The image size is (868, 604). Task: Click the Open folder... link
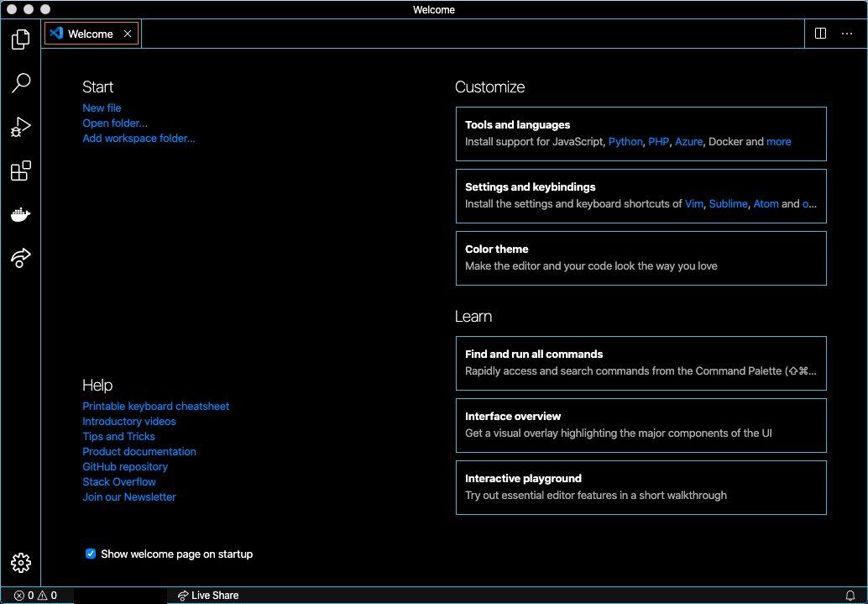pyautogui.click(x=115, y=123)
